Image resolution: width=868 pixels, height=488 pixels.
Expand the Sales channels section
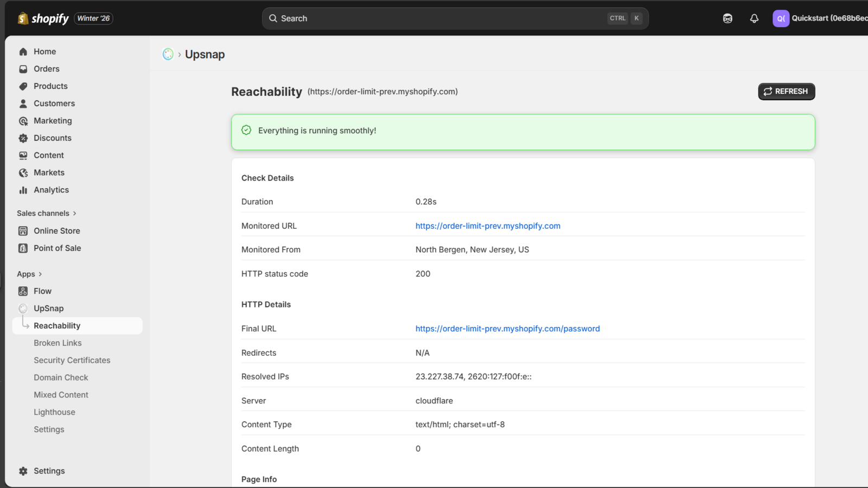pos(46,213)
